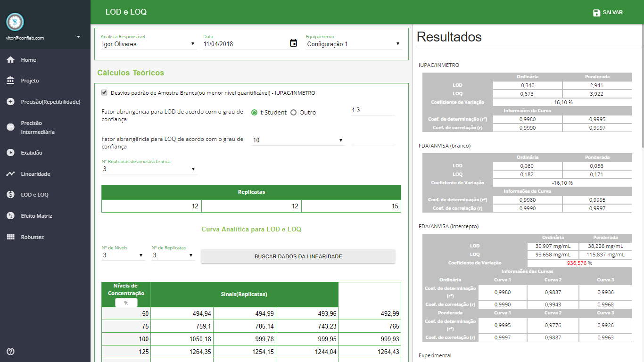
Task: Click the Linearidade chart-line icon
Action: [10, 174]
